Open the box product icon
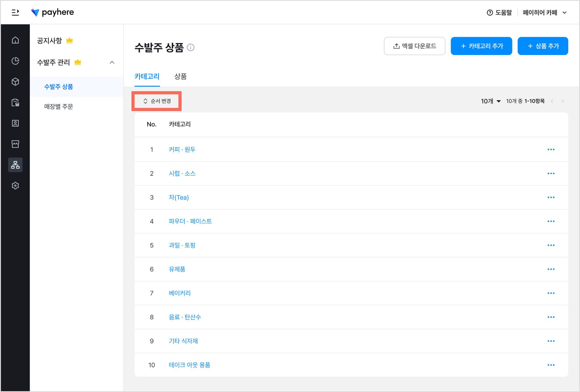The width and height of the screenshot is (580, 392). coord(15,82)
